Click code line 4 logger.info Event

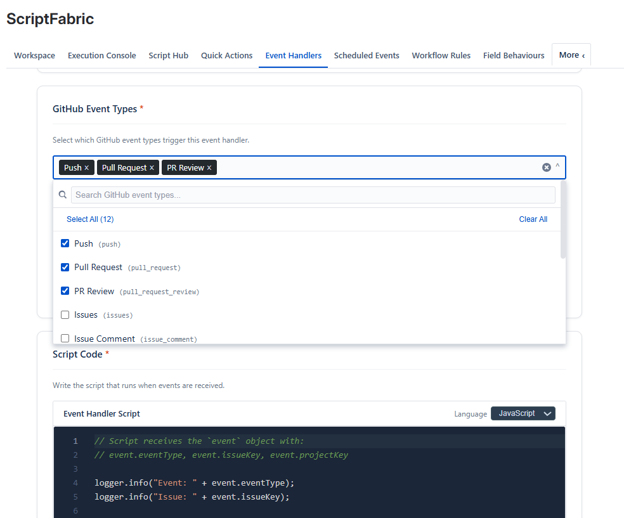pyautogui.click(x=194, y=483)
